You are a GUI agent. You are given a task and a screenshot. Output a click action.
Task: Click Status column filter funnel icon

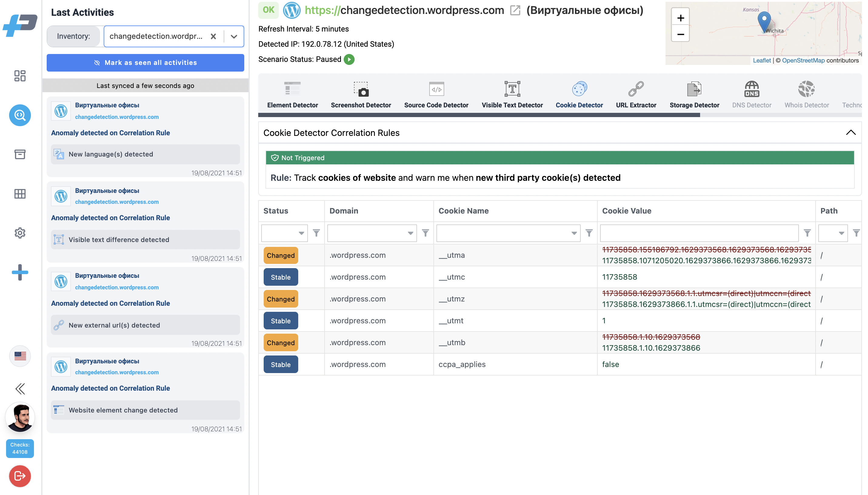click(316, 233)
